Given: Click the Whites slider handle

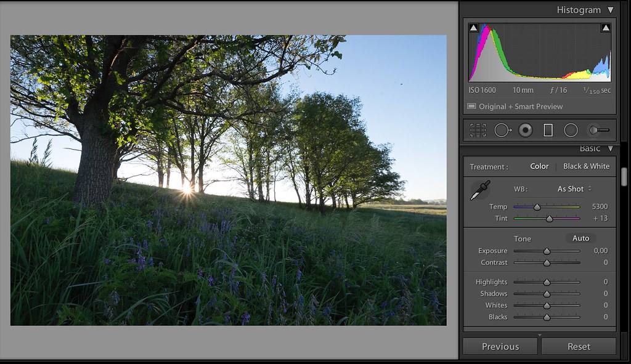Looking at the screenshot, I should pyautogui.click(x=547, y=305).
